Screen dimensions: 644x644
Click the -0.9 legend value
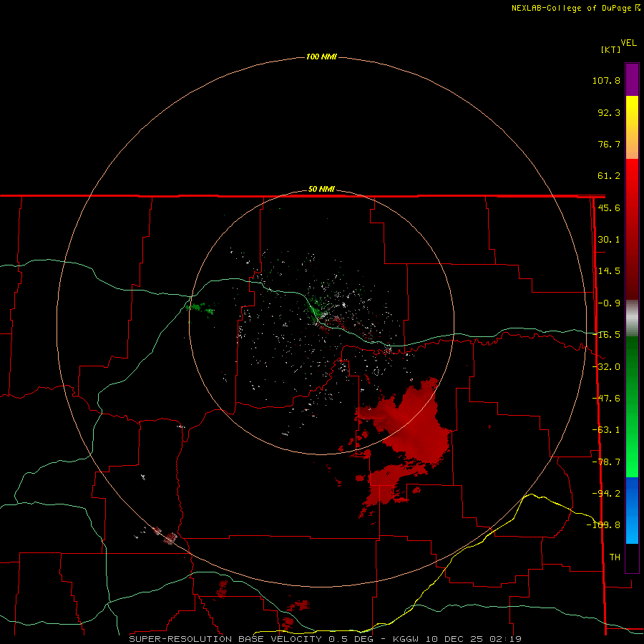[609, 303]
